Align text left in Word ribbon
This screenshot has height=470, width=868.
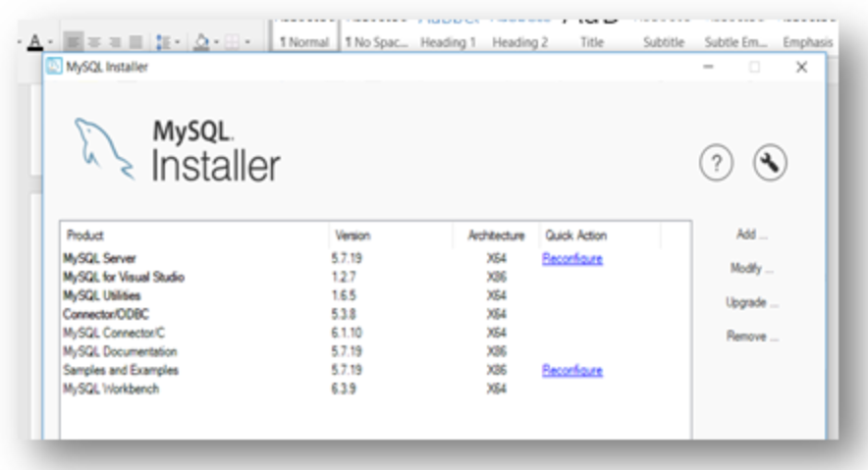(x=73, y=42)
